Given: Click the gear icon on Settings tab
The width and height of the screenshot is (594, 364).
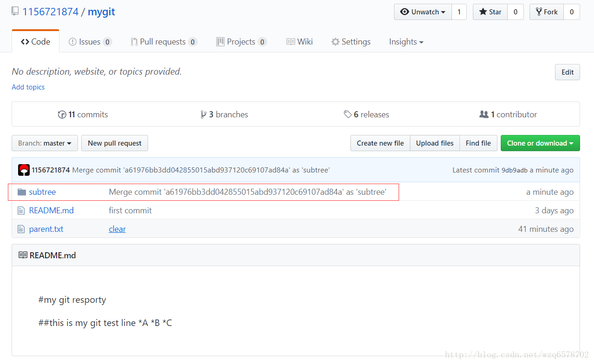Looking at the screenshot, I should [x=336, y=42].
